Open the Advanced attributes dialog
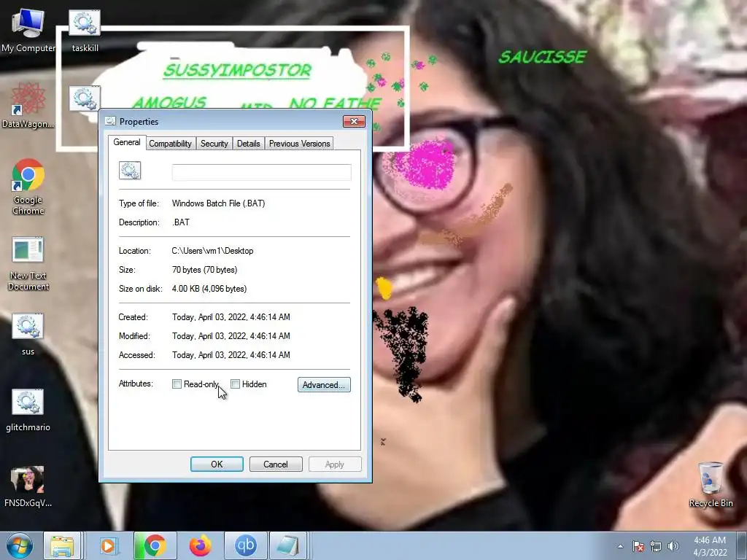The image size is (747, 560). pos(324,385)
